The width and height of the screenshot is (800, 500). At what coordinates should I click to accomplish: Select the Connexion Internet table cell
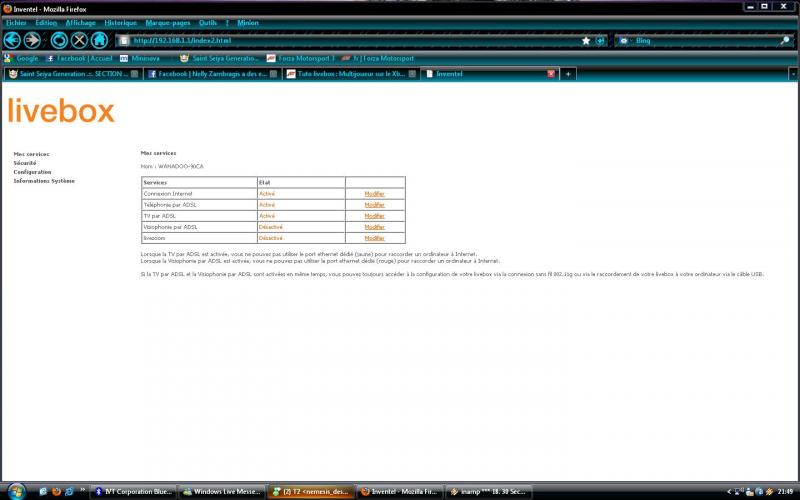(199, 194)
